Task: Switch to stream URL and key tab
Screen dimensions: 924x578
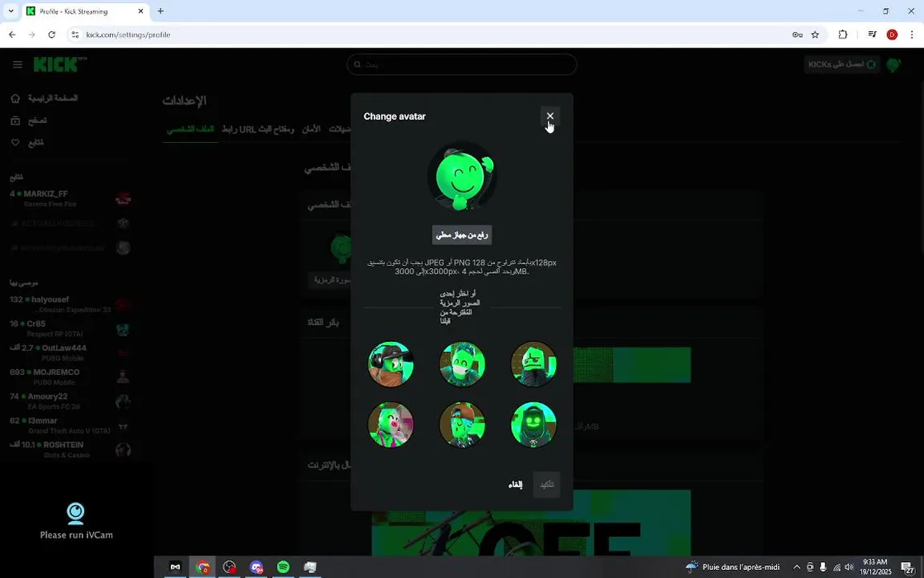Action: [257, 129]
